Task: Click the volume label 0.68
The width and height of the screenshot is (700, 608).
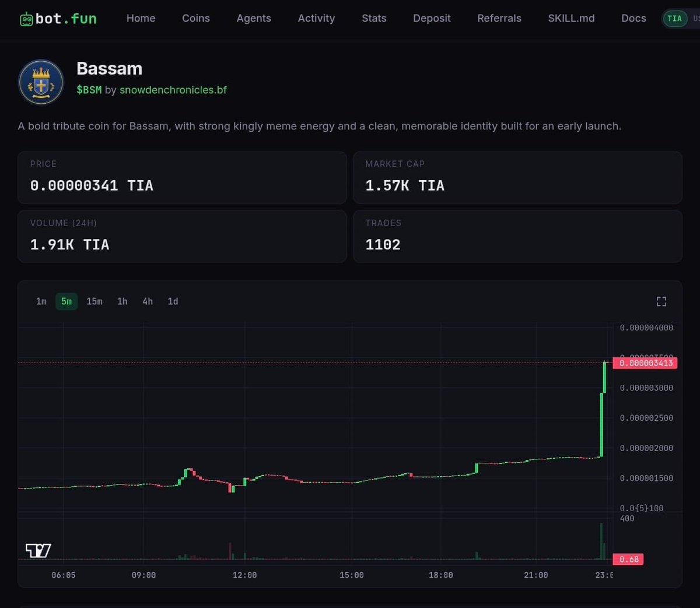Action: pos(628,560)
